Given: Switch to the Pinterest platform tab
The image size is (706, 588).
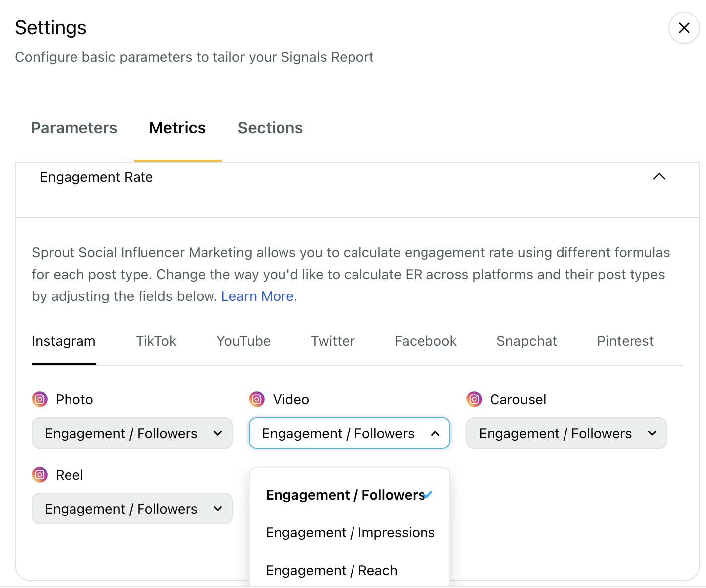Looking at the screenshot, I should [x=625, y=341].
